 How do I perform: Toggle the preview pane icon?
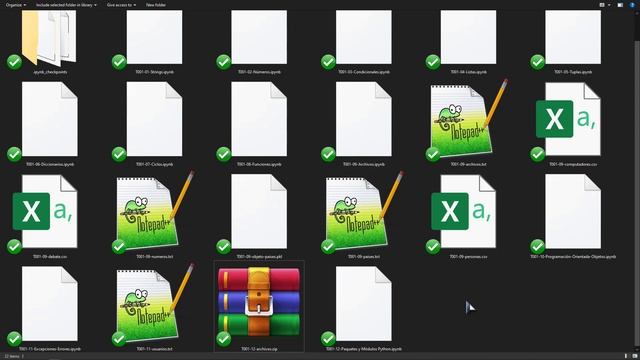pos(620,5)
